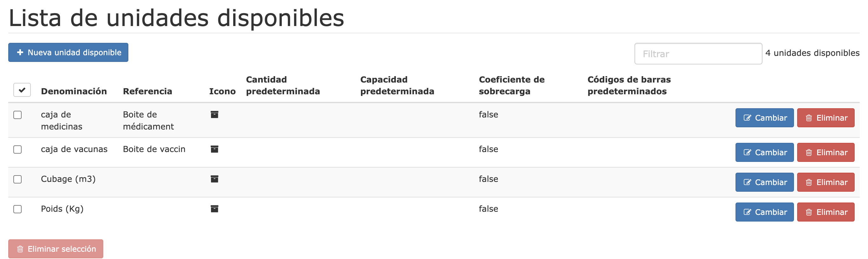Toggle the select-all checkbox in table header
Image resolution: width=868 pixels, height=259 pixels.
pos(22,90)
